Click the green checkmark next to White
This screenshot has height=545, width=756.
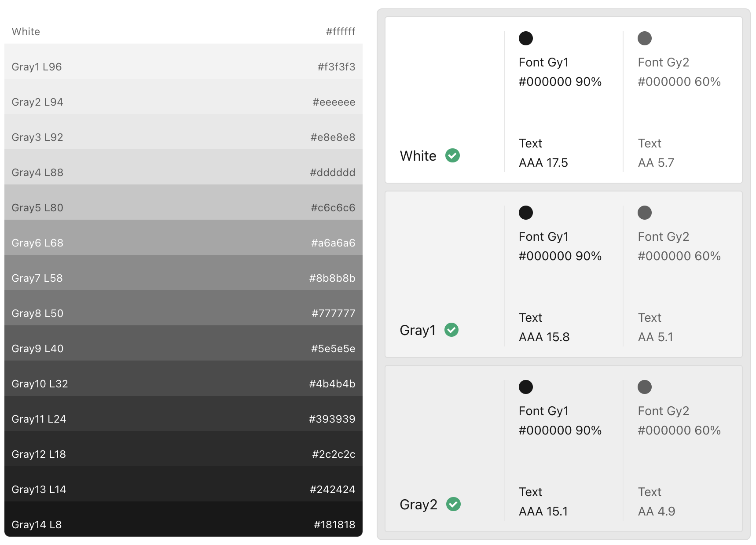[452, 155]
